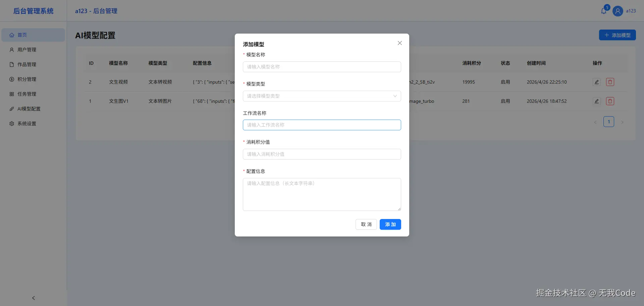Click 启用 status in the 文生图V1 row
644x306 pixels.
[505, 101]
